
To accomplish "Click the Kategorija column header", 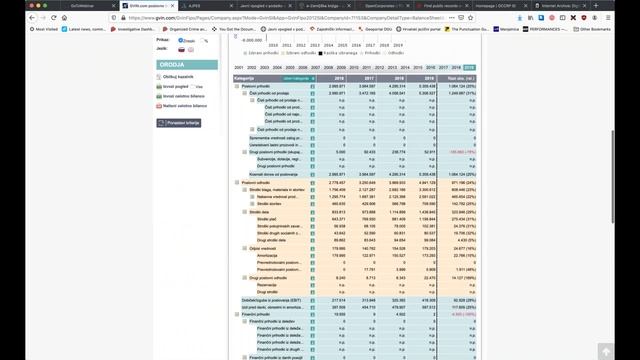I will tap(244, 78).
